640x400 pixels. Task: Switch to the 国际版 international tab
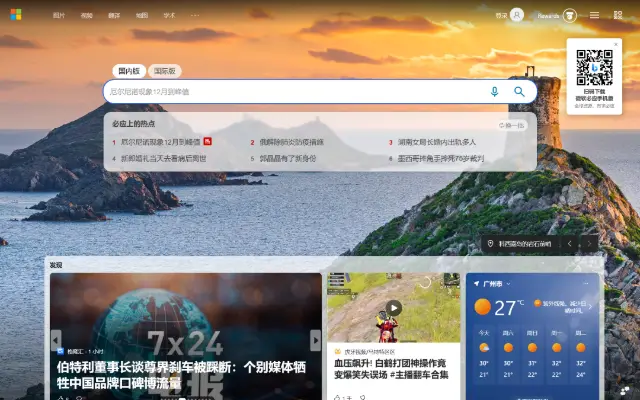coord(165,71)
